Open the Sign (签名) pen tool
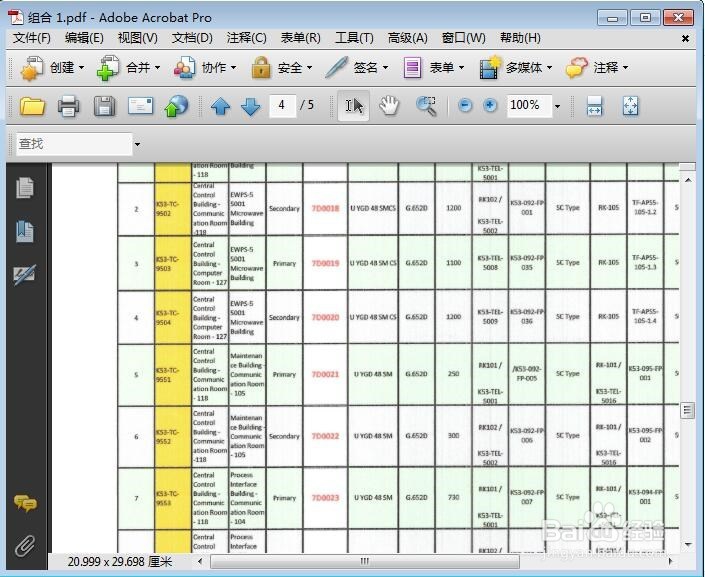Image resolution: width=705 pixels, height=577 pixels. tap(352, 68)
